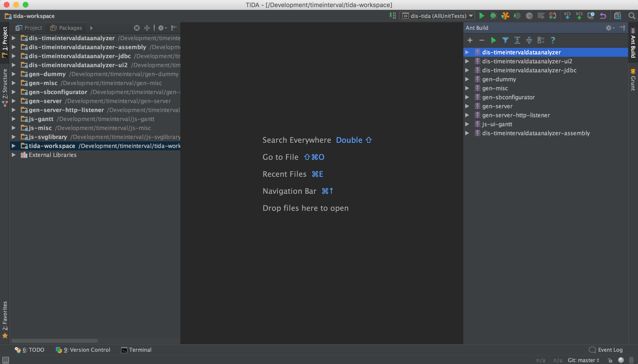Open the Git: master branch menu

coord(583,360)
